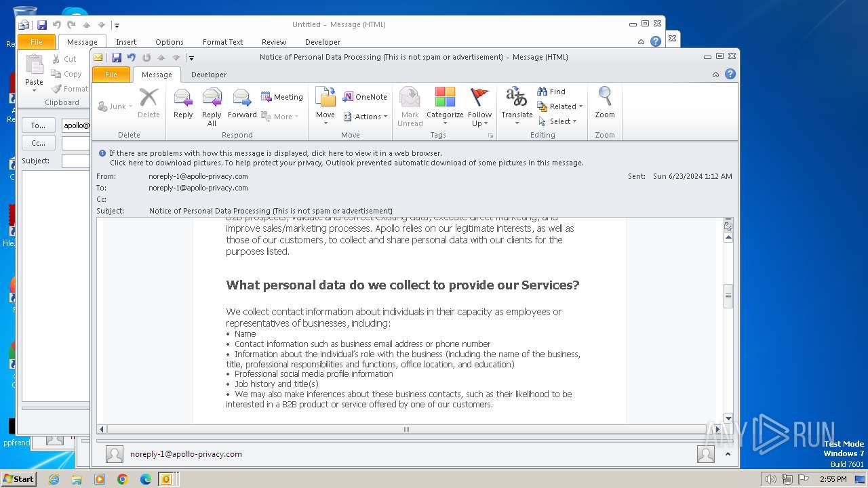
Task: Send message to OneNote
Action: tap(365, 97)
